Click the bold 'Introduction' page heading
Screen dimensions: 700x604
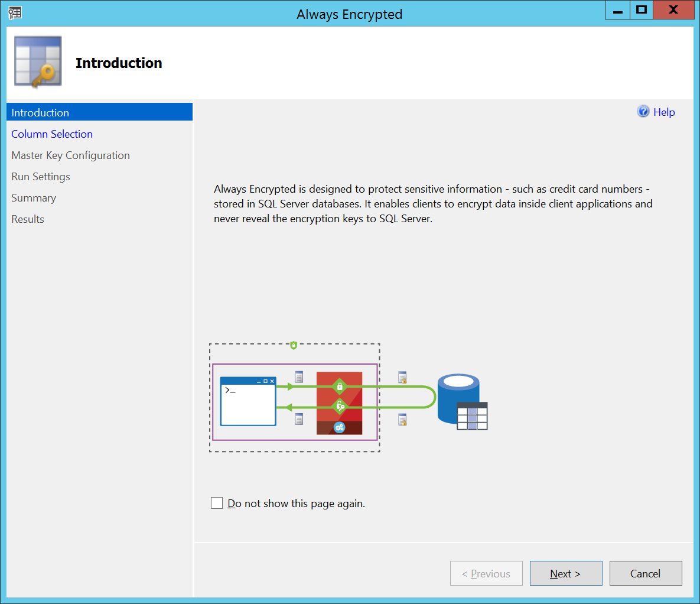tap(119, 63)
